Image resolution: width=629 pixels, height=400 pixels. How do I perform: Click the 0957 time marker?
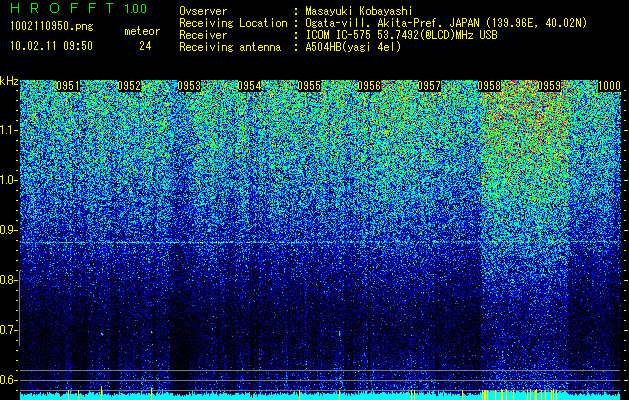click(x=429, y=86)
